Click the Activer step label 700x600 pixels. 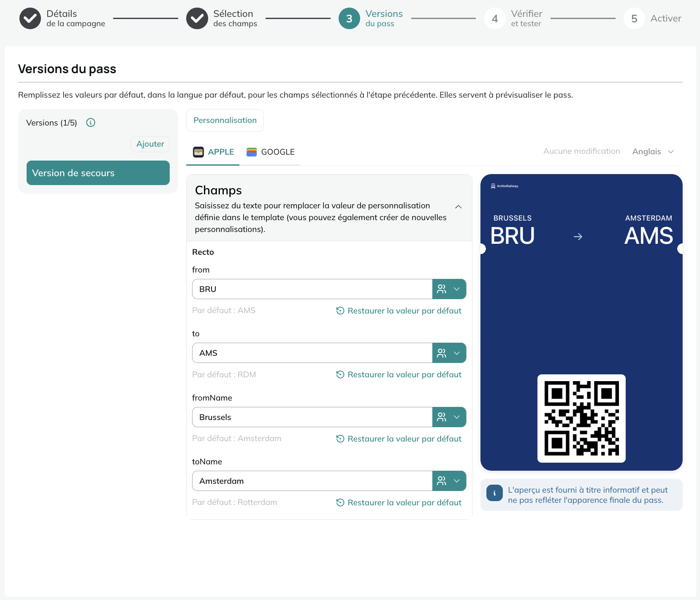click(x=666, y=19)
